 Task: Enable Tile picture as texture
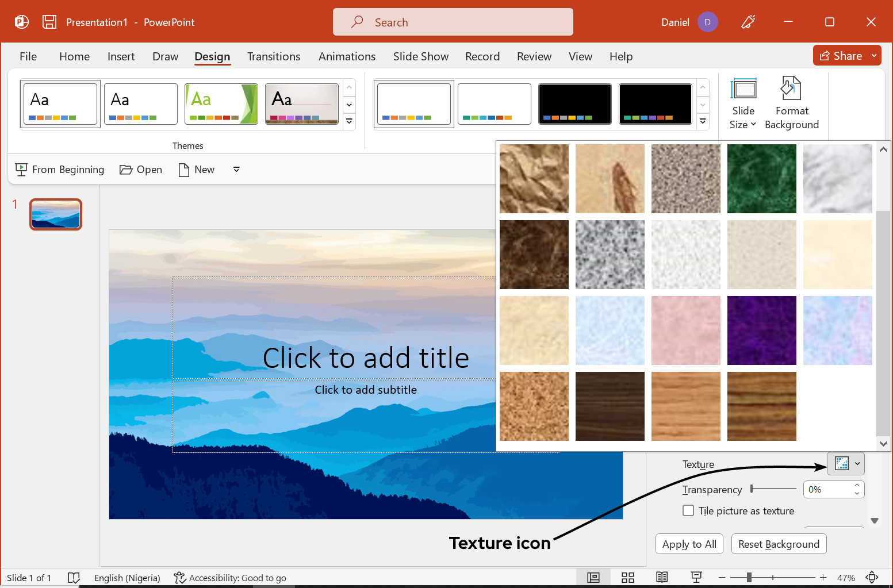688,510
